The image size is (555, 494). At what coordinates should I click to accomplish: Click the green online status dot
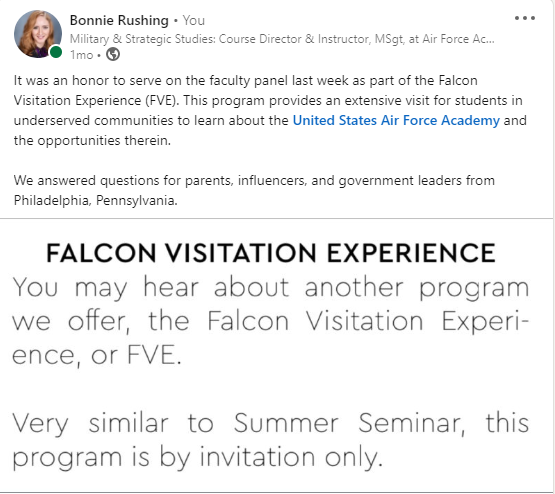tap(56, 52)
